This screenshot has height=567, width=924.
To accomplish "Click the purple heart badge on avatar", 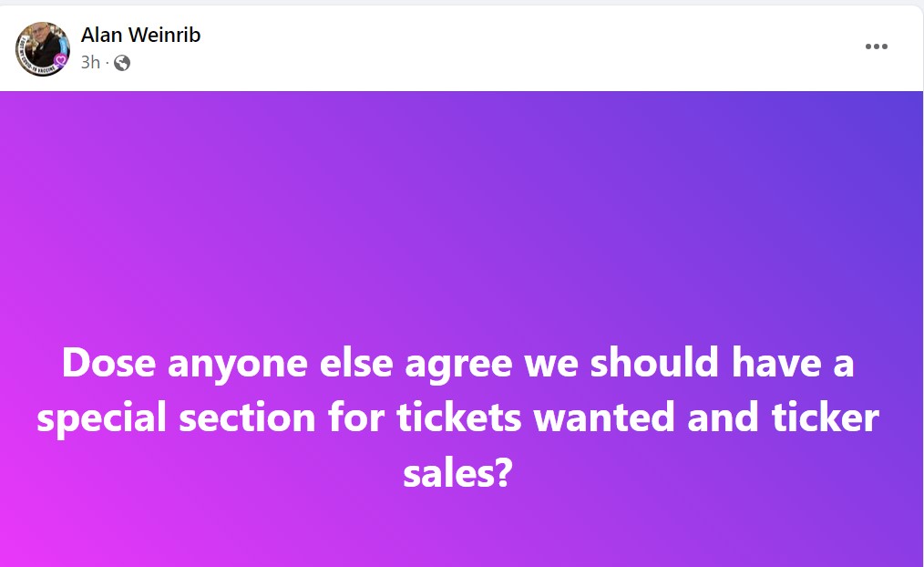I will 61,61.
